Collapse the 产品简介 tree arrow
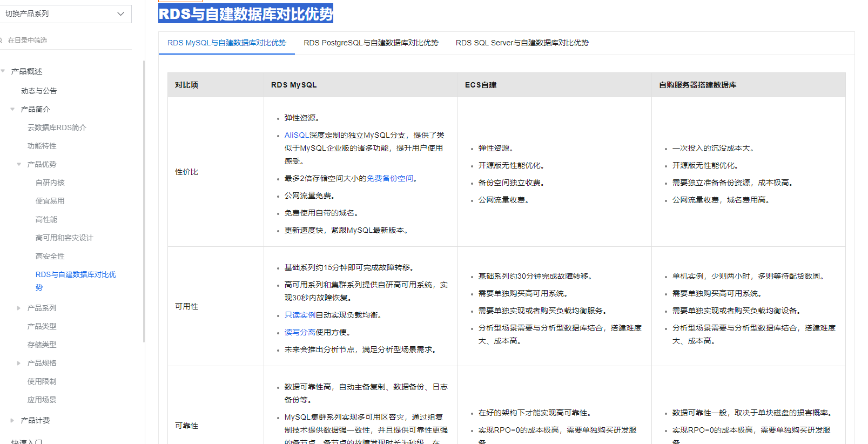 click(x=12, y=109)
